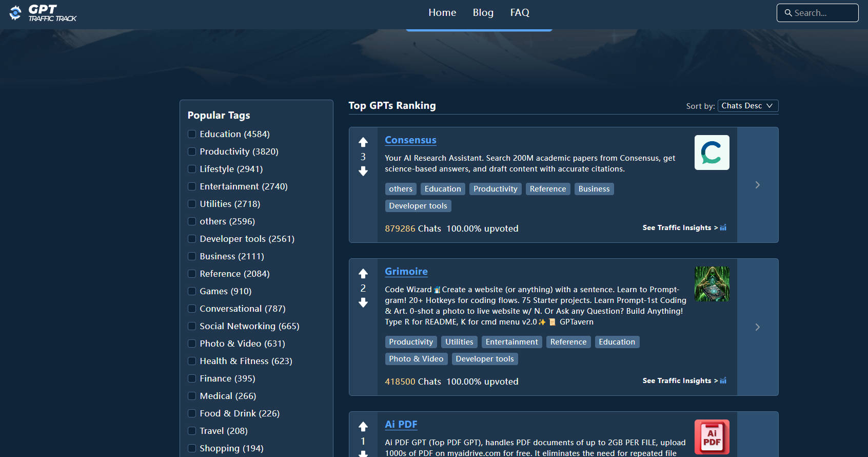This screenshot has height=457, width=868.
Task: Click the others tag on Consensus
Action: pyautogui.click(x=401, y=189)
